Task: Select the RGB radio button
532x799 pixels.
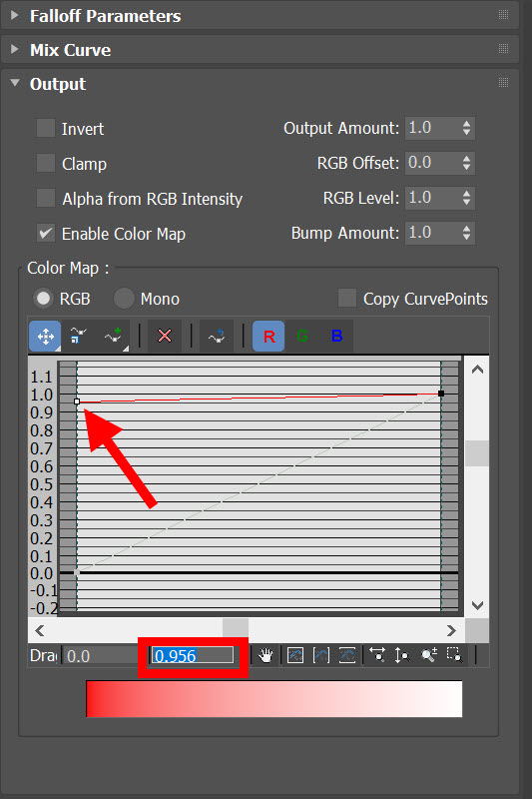Action: pos(43,298)
